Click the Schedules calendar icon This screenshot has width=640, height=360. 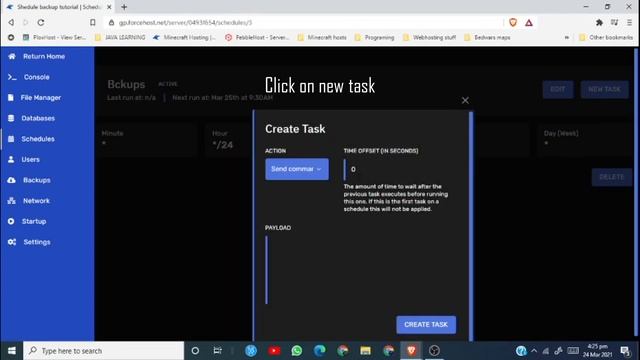11,139
